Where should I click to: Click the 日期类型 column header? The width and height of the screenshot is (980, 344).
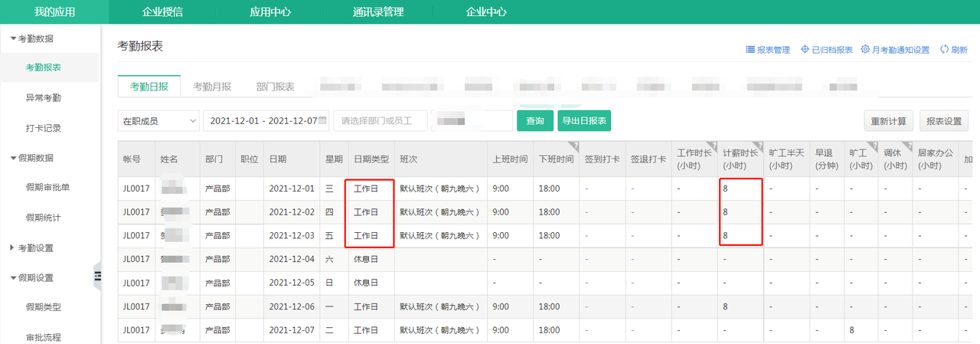click(371, 159)
